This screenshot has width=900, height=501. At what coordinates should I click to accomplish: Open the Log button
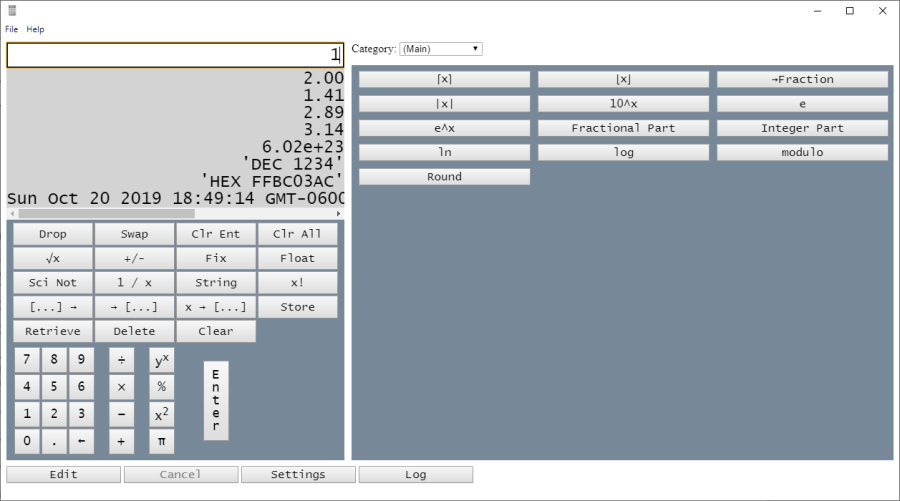(x=416, y=475)
